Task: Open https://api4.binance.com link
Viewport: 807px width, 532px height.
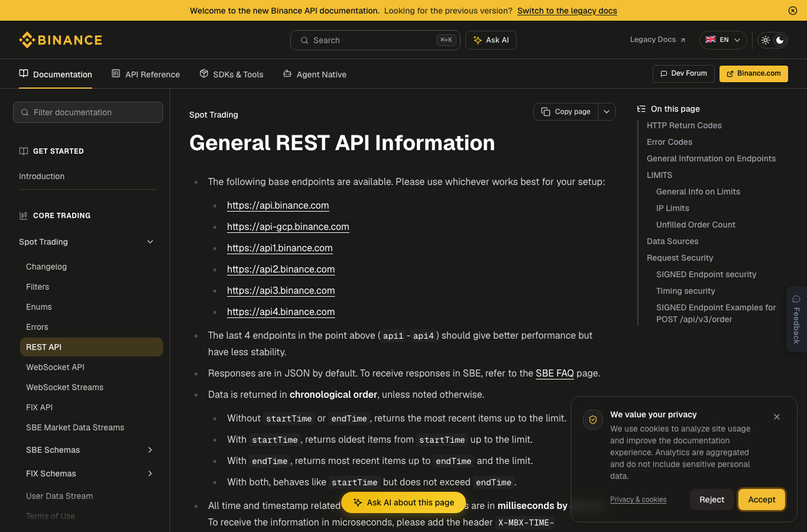Action: [x=281, y=312]
